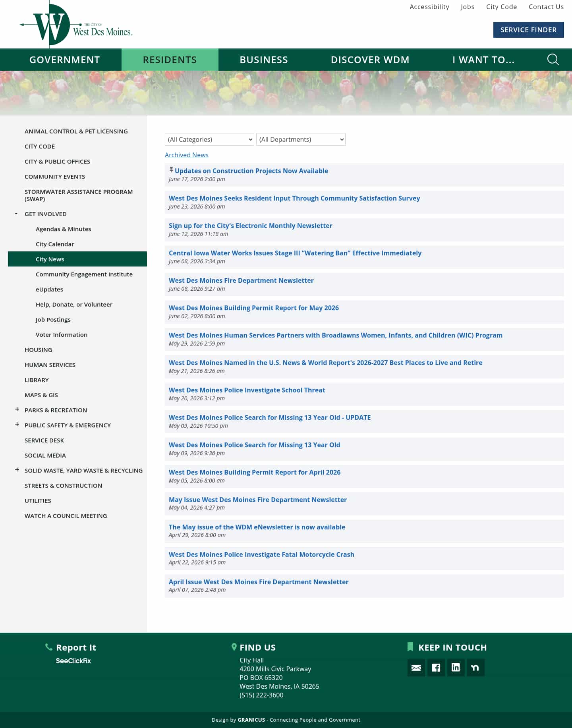This screenshot has width=572, height=728.
Task: Go to Maps & GIS
Action: point(41,395)
